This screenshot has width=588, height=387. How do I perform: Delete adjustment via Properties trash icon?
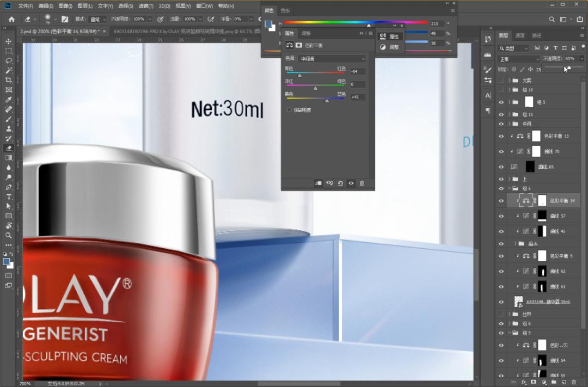[x=362, y=183]
